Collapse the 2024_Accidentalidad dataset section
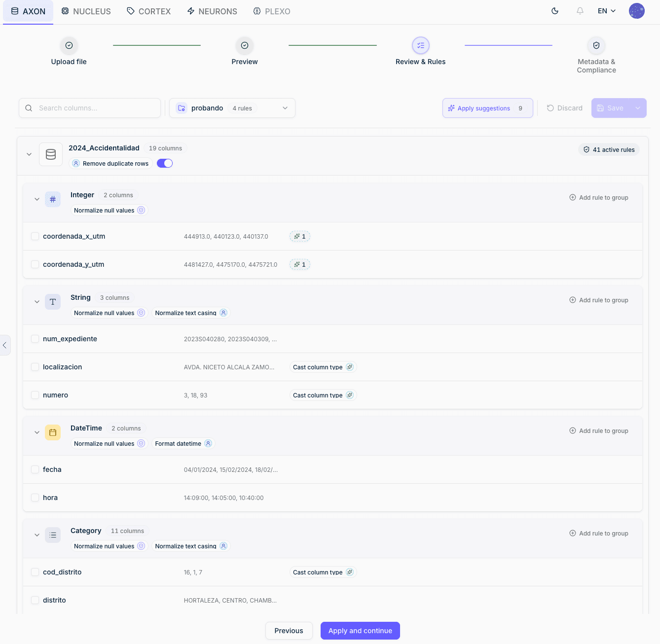This screenshot has height=644, width=660. pyautogui.click(x=29, y=154)
